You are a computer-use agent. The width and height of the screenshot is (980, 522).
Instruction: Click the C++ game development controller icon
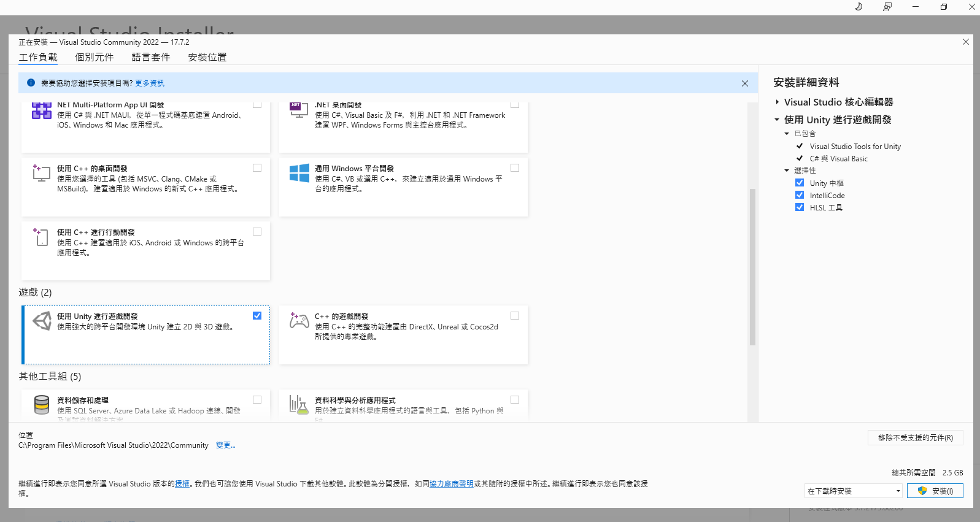(299, 320)
